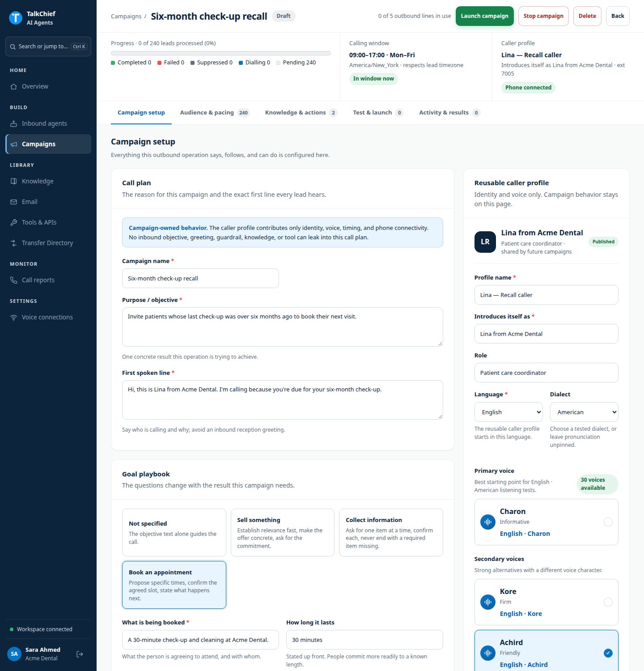Click the Inbound agents icon
The height and width of the screenshot is (671, 644).
14,123
